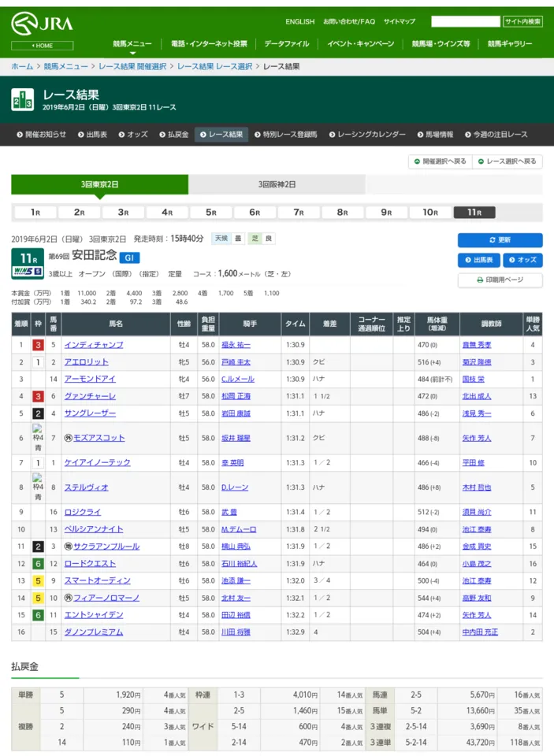Click red frame 3 badge in インディチャンプ row
This screenshot has height=756, width=554.
point(38,345)
